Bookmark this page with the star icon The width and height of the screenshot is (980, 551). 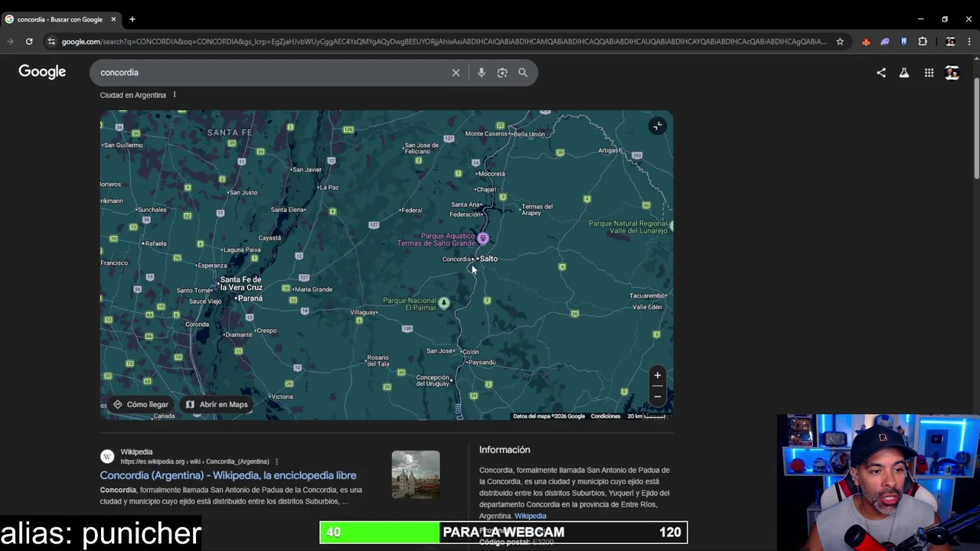pyautogui.click(x=840, y=41)
